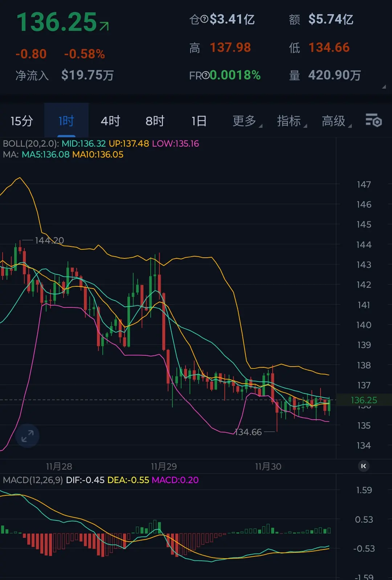Screen dimensions: 392x580
Task: Tap the volume value 420.90万
Action: click(x=335, y=75)
